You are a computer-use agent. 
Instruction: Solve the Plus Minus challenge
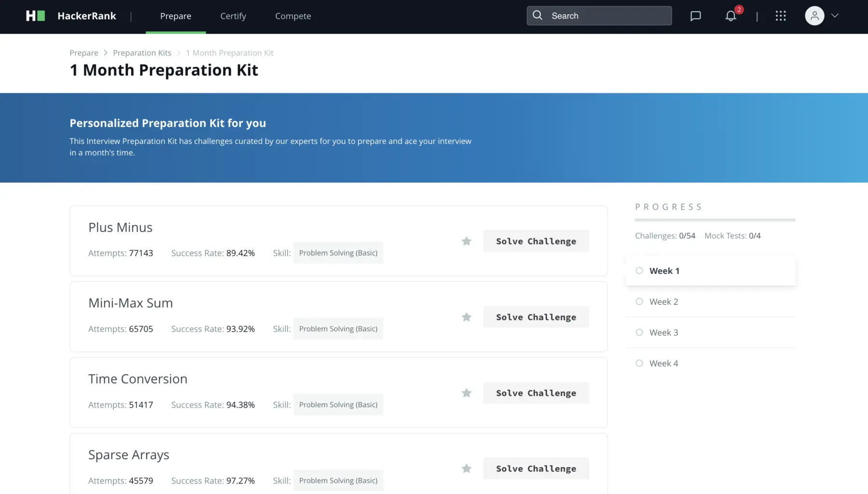pos(536,241)
